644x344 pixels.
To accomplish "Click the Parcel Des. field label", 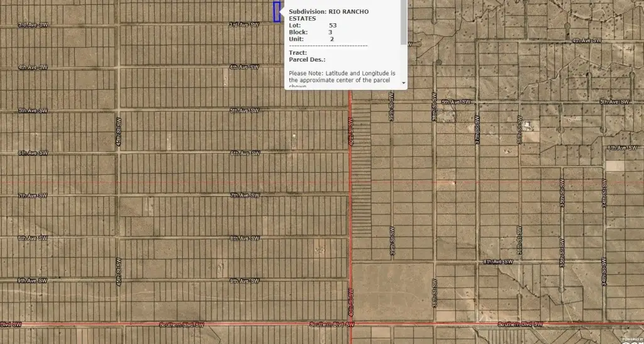I will pos(307,60).
